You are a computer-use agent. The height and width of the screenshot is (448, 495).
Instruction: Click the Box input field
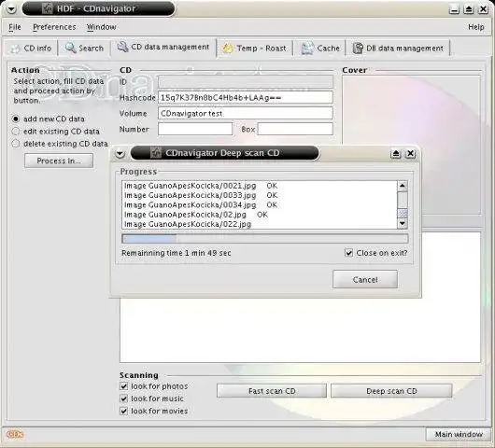click(x=295, y=129)
